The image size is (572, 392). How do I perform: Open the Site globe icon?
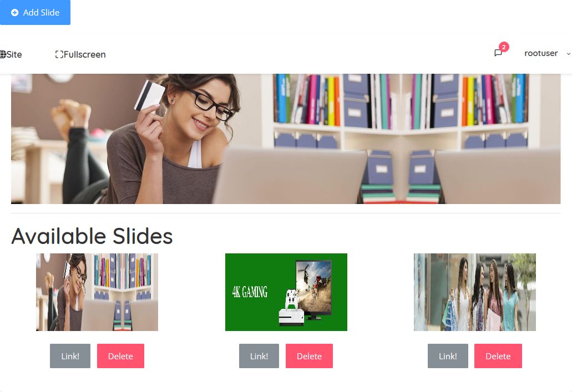[3, 54]
